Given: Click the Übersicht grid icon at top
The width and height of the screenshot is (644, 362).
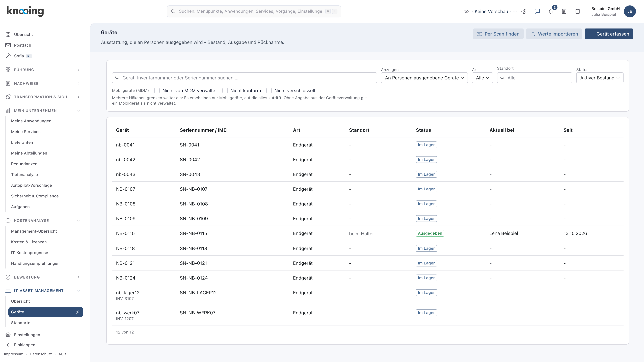Looking at the screenshot, I should click(8, 35).
